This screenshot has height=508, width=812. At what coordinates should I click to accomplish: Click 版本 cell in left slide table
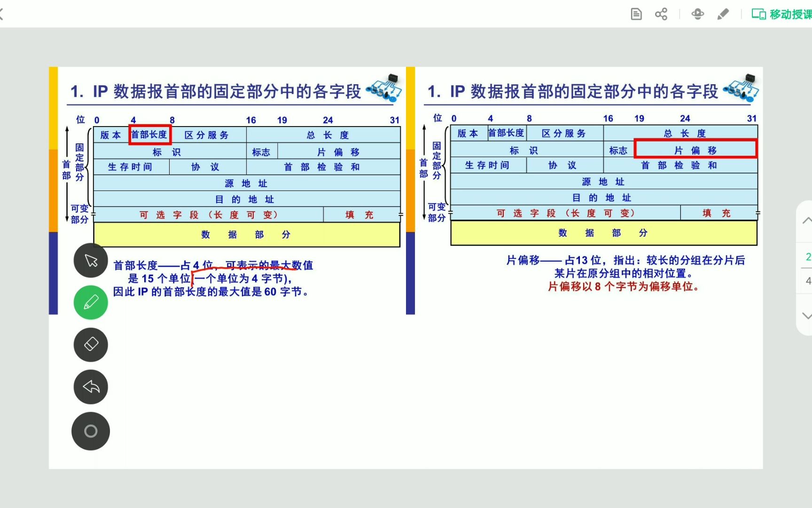[x=111, y=135]
